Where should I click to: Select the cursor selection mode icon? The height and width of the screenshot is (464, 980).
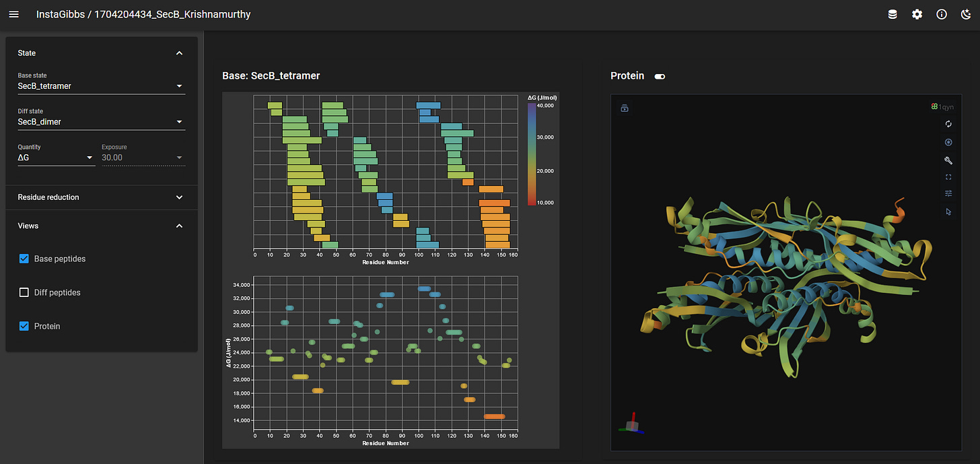point(948,211)
